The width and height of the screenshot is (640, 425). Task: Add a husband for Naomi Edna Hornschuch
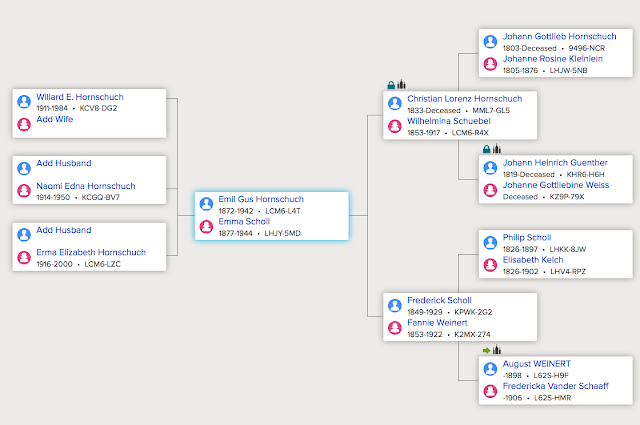click(x=64, y=163)
